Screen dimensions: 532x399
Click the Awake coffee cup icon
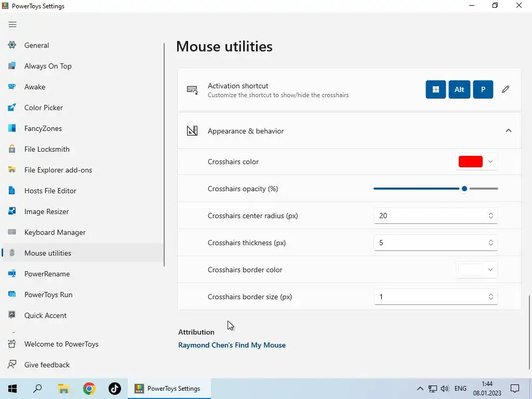click(x=12, y=87)
